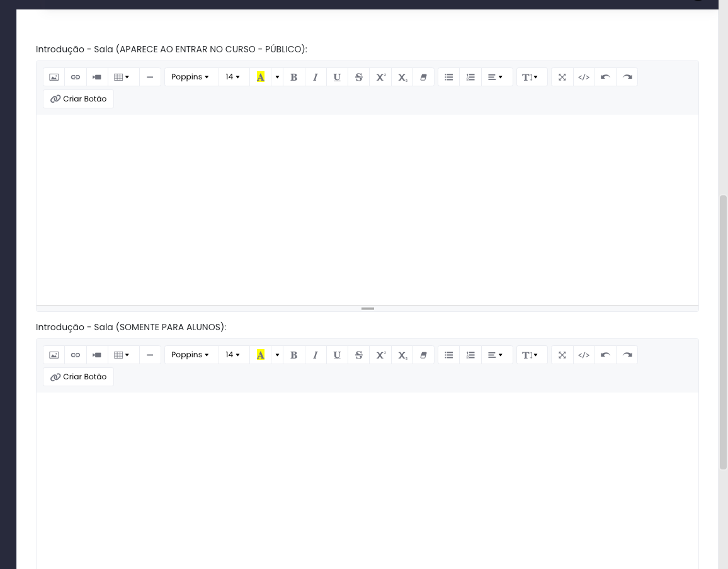This screenshot has width=728, height=569.
Task: Apply yellow highlight color in the public editor
Action: tap(260, 77)
